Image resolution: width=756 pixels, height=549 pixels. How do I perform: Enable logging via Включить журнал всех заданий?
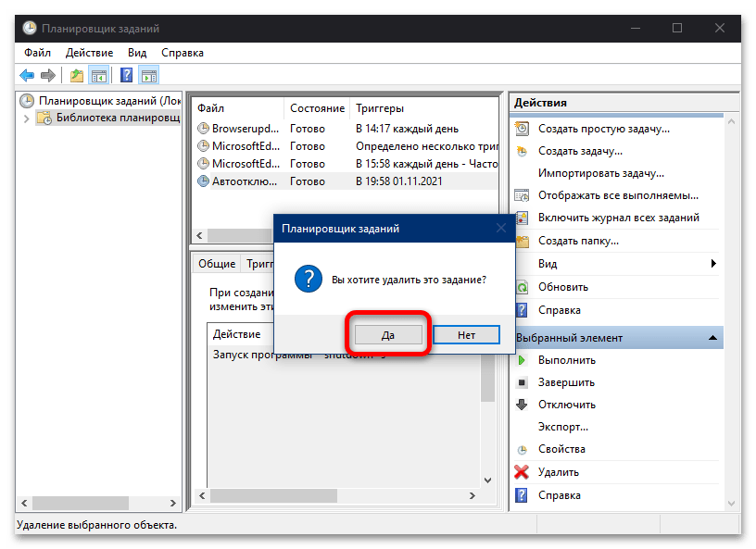(x=618, y=218)
